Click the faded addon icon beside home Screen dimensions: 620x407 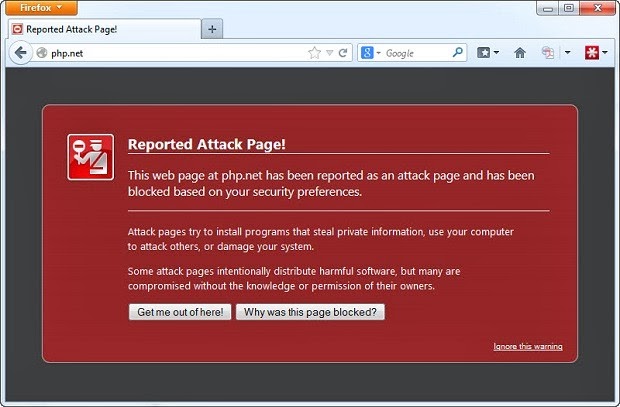(548, 53)
